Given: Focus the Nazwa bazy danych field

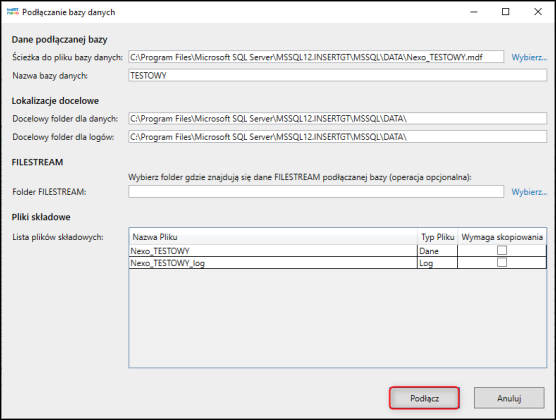Looking at the screenshot, I should click(x=338, y=76).
